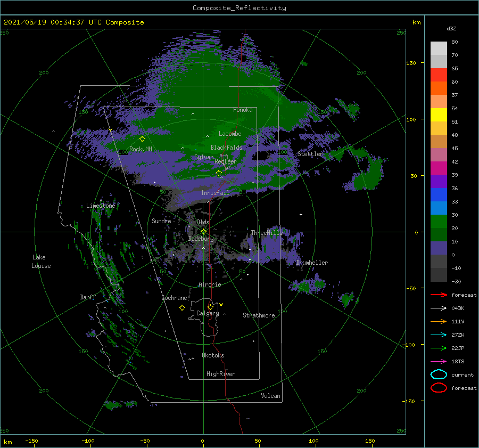
Task: Click the Innisfail city label
Action: click(215, 193)
